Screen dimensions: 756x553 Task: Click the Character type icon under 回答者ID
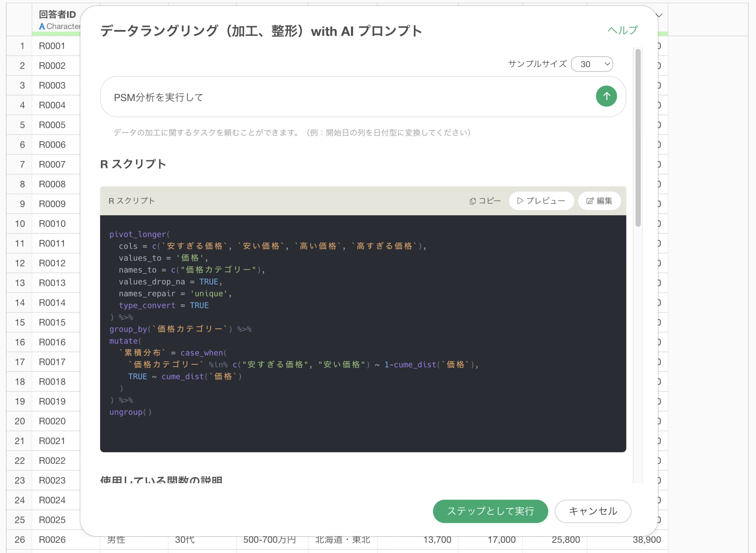coord(42,26)
